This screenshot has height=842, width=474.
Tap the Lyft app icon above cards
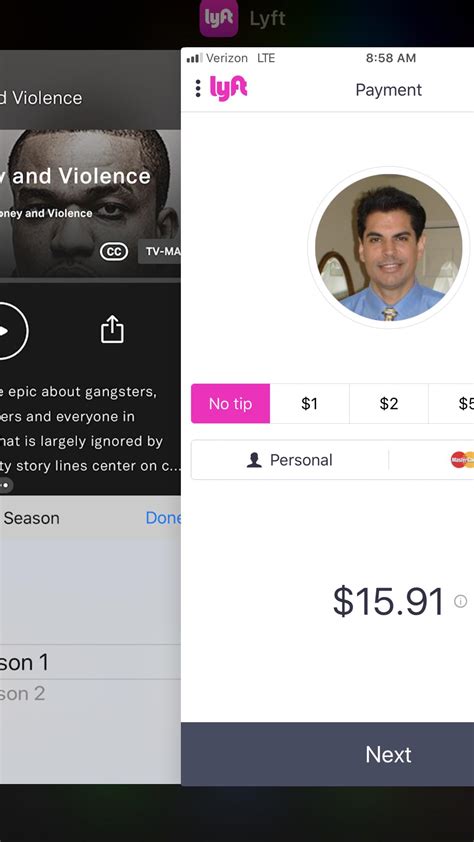tap(219, 18)
